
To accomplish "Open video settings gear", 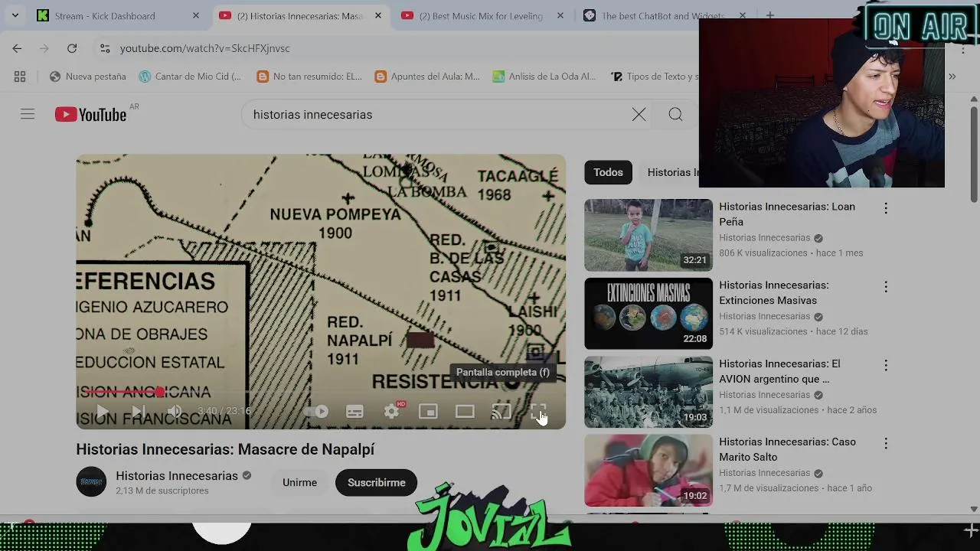I will point(391,412).
